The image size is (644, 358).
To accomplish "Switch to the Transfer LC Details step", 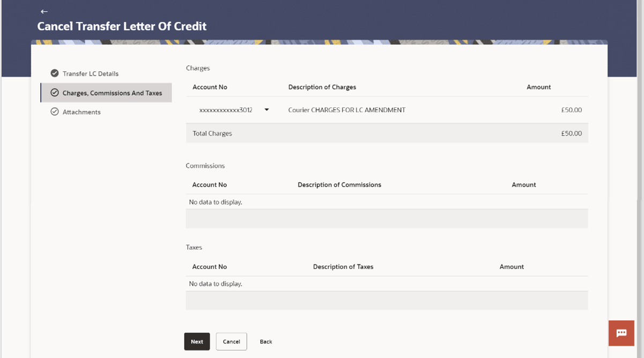I will click(90, 73).
